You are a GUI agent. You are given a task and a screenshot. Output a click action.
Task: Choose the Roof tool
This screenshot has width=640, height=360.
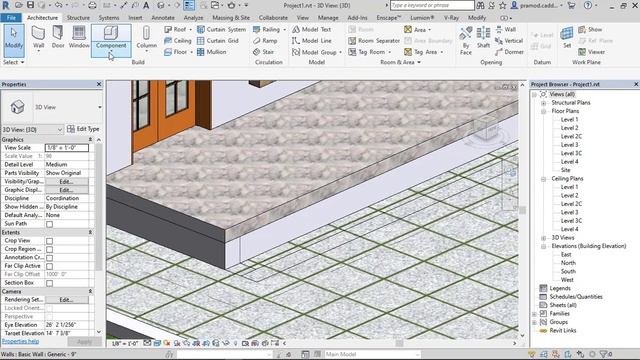pyautogui.click(x=178, y=29)
